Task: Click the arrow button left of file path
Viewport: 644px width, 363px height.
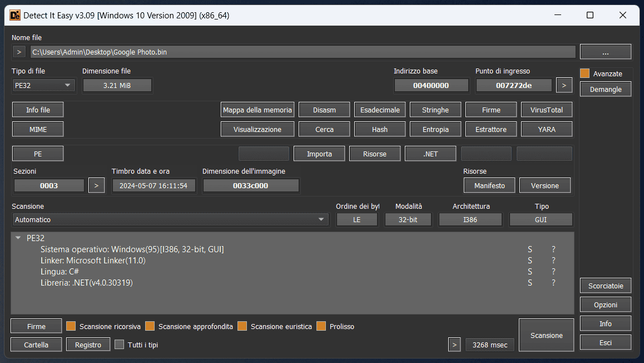Action: [x=19, y=52]
